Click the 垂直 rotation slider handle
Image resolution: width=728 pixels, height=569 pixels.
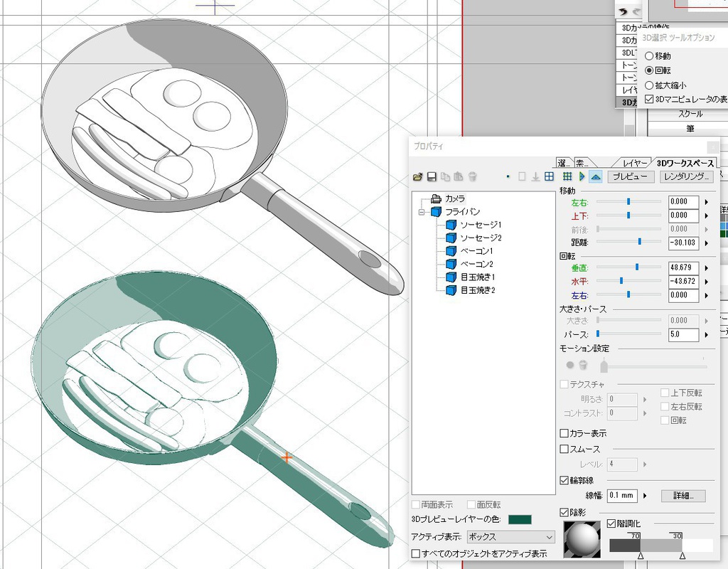637,267
